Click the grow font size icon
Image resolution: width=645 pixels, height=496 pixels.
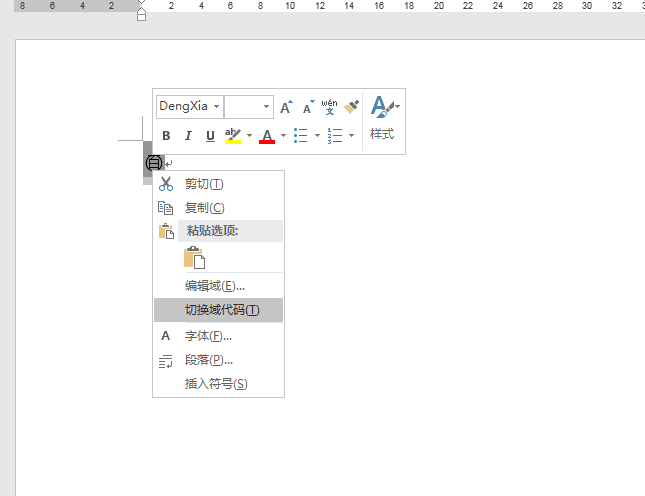point(286,107)
